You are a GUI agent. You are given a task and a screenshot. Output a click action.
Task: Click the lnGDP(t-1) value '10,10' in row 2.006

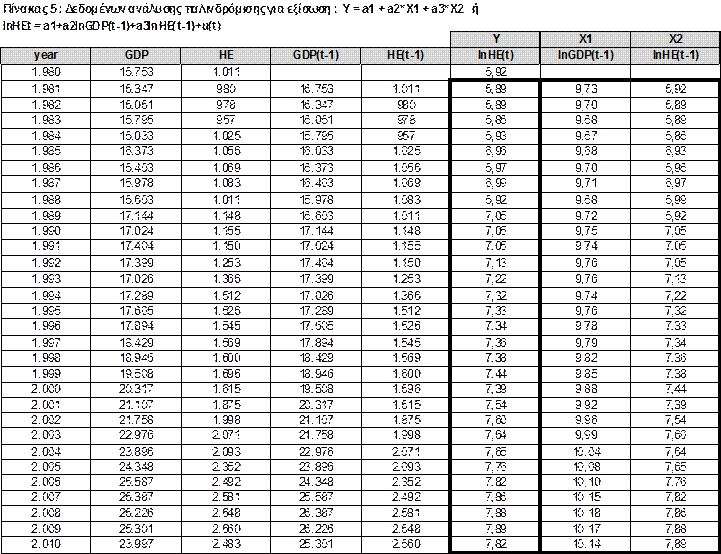[585, 482]
